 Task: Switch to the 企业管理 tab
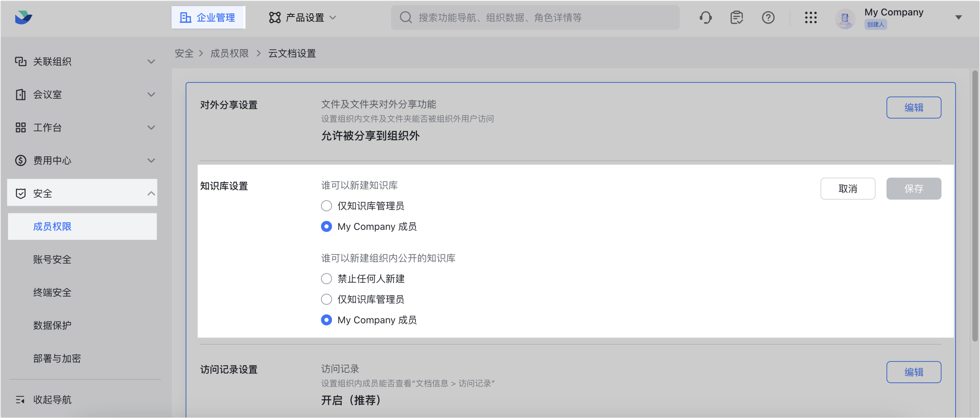coord(208,18)
